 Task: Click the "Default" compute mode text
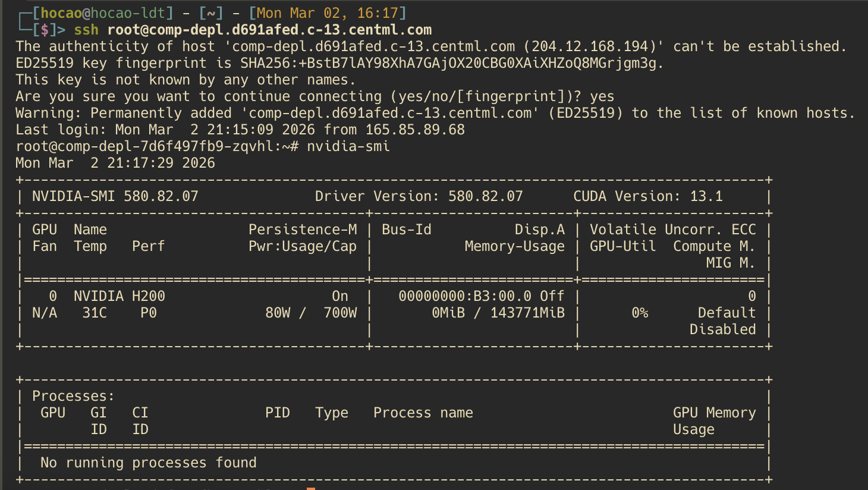pyautogui.click(x=727, y=313)
